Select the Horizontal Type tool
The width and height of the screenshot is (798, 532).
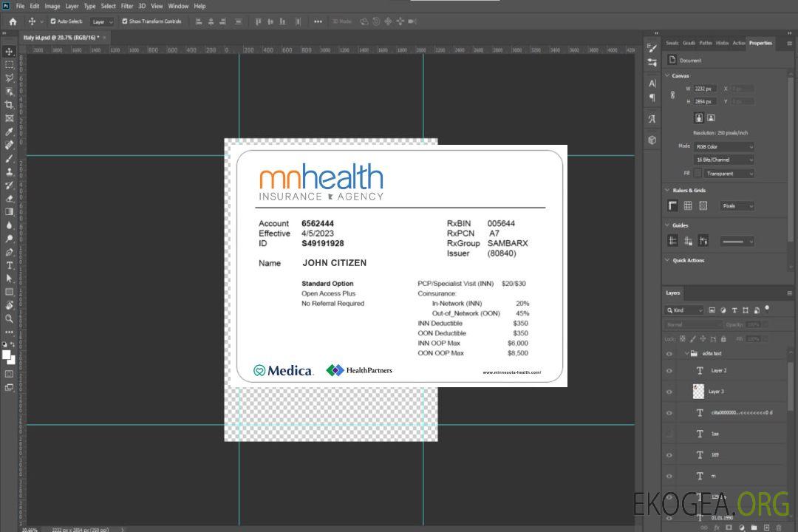(x=9, y=265)
